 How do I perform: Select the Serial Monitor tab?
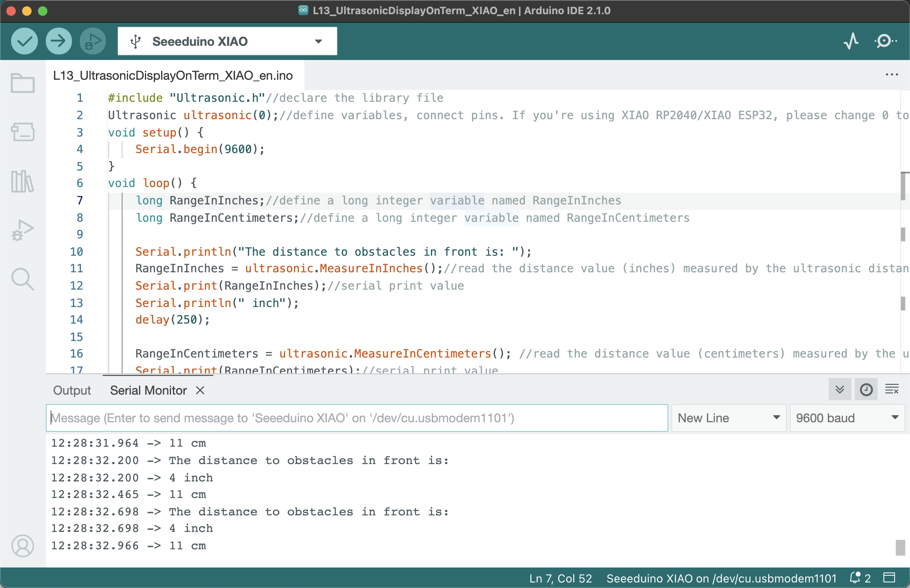point(149,390)
